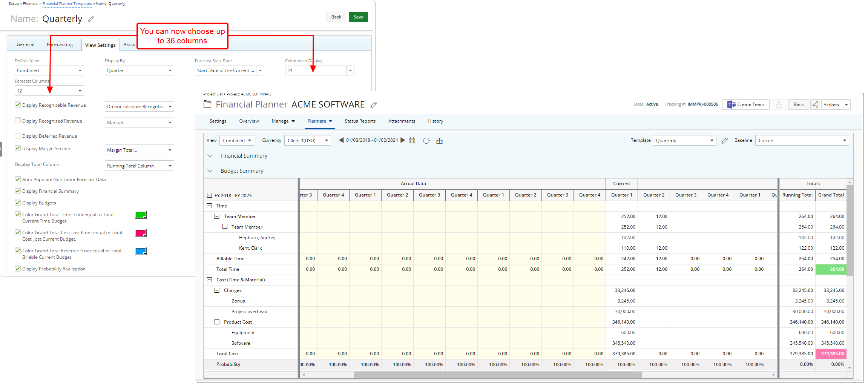Viewport: 868px width, 387px height.
Task: Expand the Financial Summary section
Action: pyautogui.click(x=210, y=156)
